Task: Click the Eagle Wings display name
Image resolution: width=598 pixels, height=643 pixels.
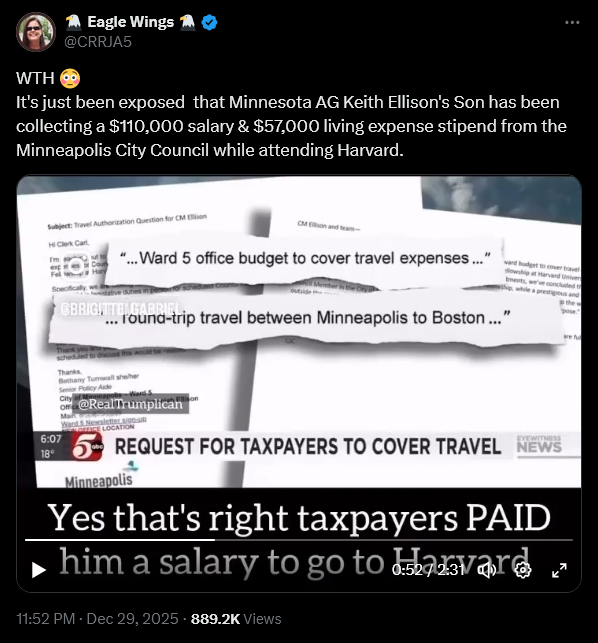Action: (x=130, y=22)
